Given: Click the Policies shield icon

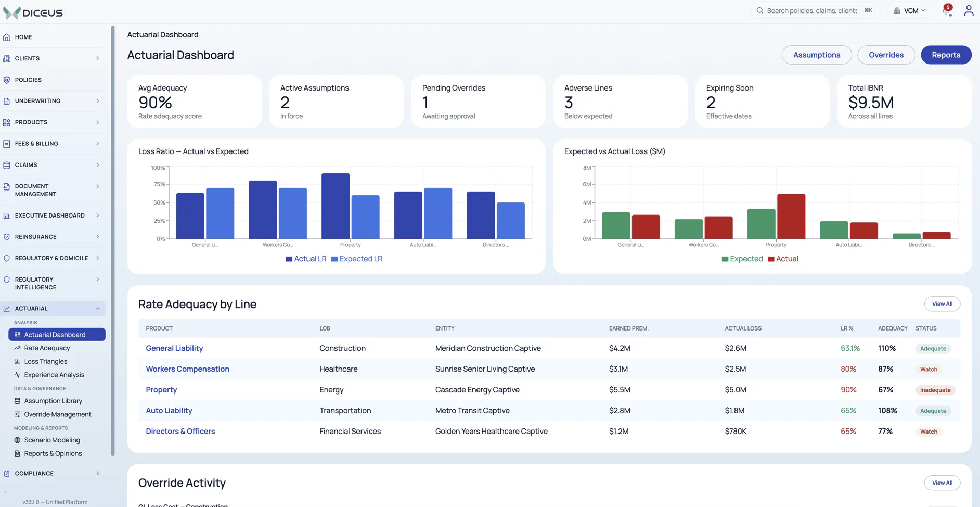Looking at the screenshot, I should point(7,80).
